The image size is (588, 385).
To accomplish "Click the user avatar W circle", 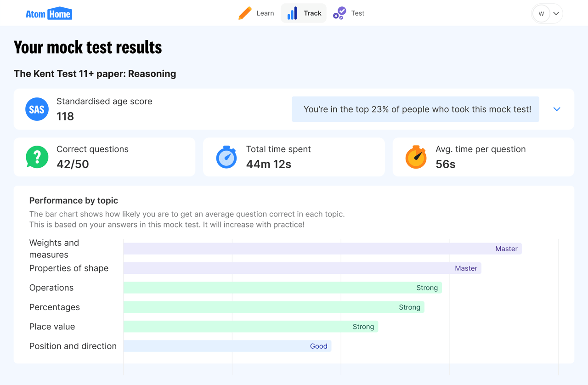I will [541, 14].
